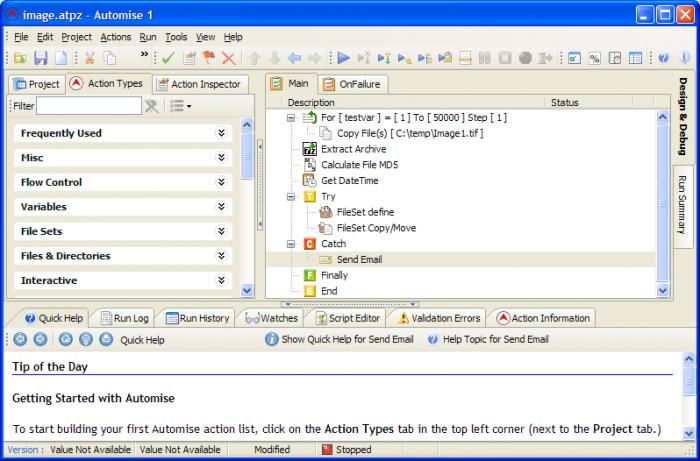
Task: Open the File menu
Action: tap(21, 37)
